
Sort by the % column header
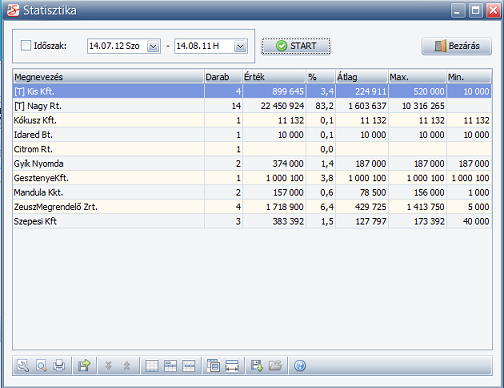point(321,77)
